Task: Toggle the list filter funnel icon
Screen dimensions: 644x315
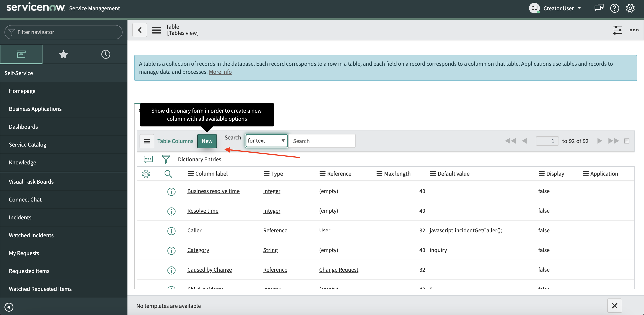Action: pos(166,159)
